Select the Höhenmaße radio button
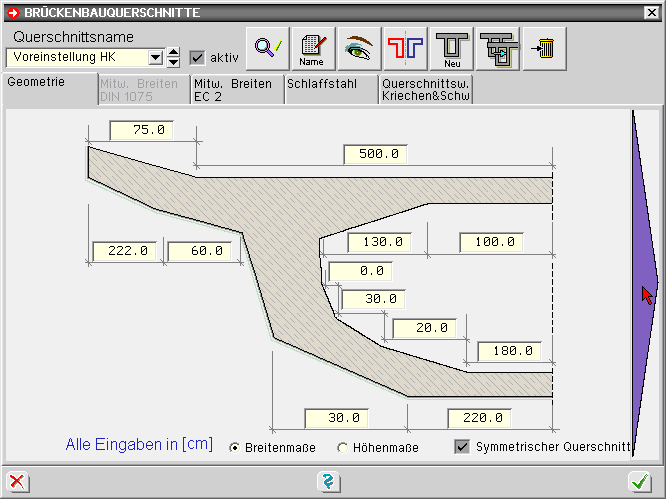The width and height of the screenshot is (666, 499). (343, 448)
